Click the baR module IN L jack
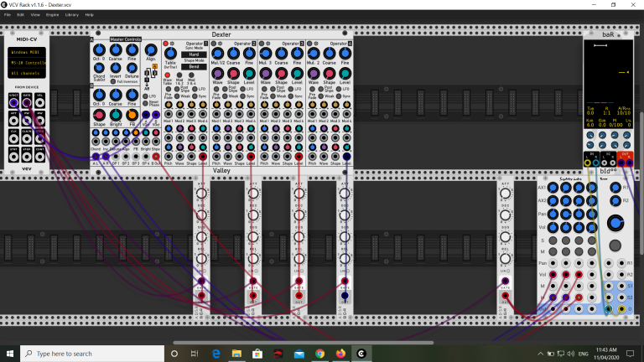Screen dimensions: 644x362 (x=587, y=163)
